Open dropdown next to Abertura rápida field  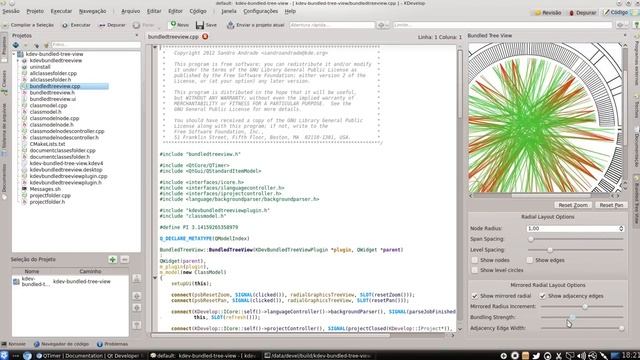[x=382, y=25]
